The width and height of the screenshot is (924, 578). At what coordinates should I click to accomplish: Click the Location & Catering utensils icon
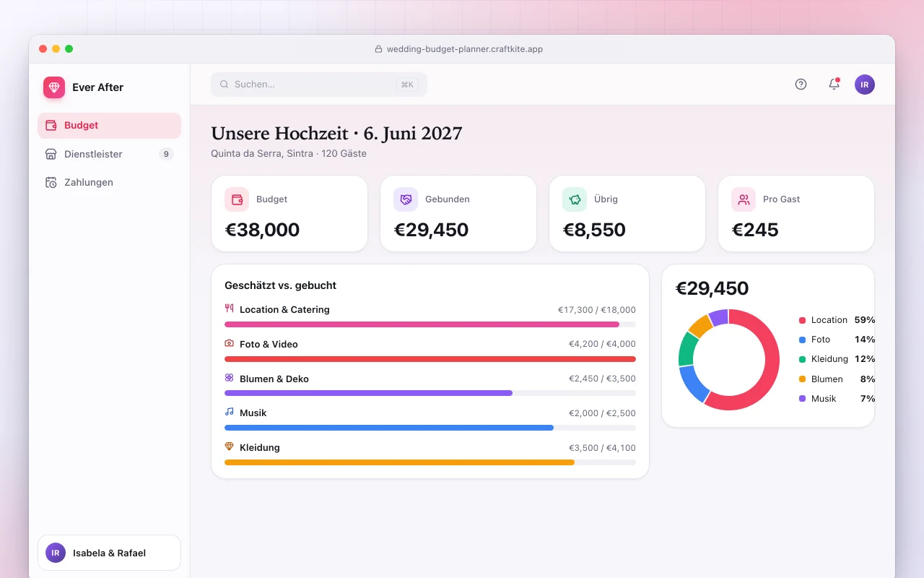coord(230,309)
